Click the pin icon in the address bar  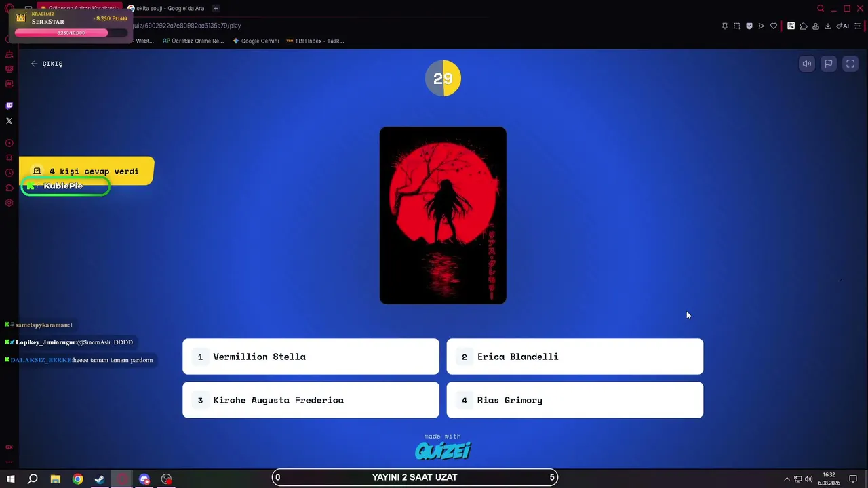click(725, 26)
